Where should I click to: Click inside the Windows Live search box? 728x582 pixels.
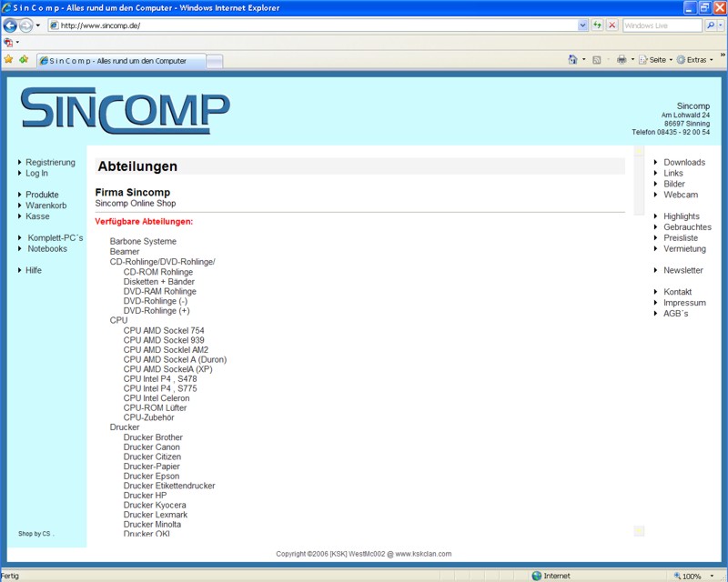click(x=660, y=25)
